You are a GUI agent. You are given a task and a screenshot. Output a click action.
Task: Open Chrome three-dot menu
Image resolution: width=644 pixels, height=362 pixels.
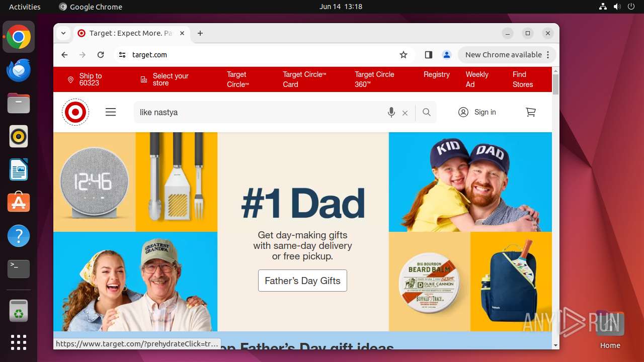548,55
